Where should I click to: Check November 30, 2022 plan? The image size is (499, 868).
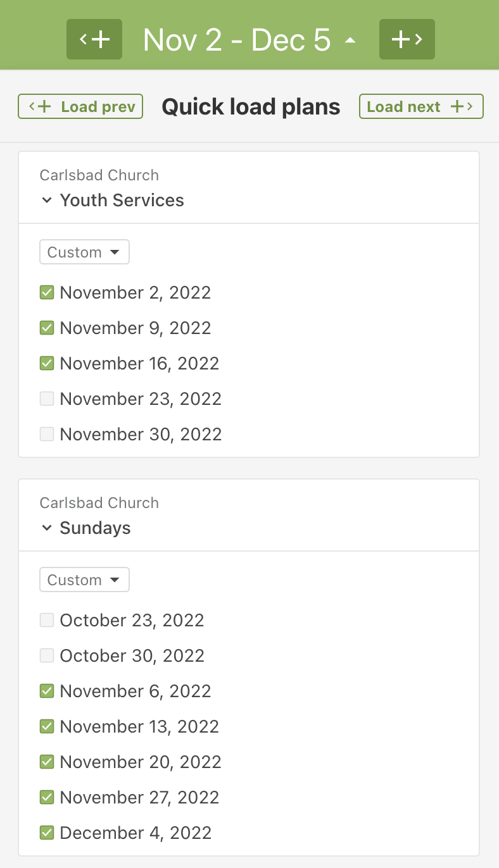tap(46, 434)
